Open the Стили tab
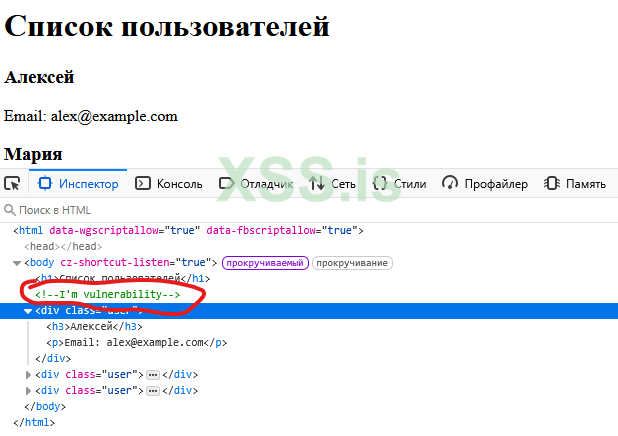Viewport: 618px width, 436px height. [x=399, y=184]
